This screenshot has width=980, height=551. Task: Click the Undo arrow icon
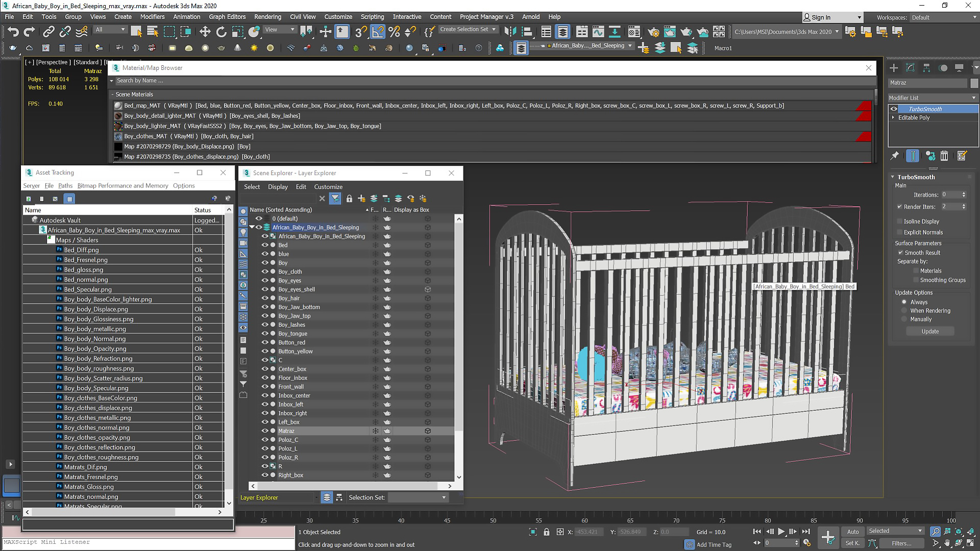(x=13, y=32)
